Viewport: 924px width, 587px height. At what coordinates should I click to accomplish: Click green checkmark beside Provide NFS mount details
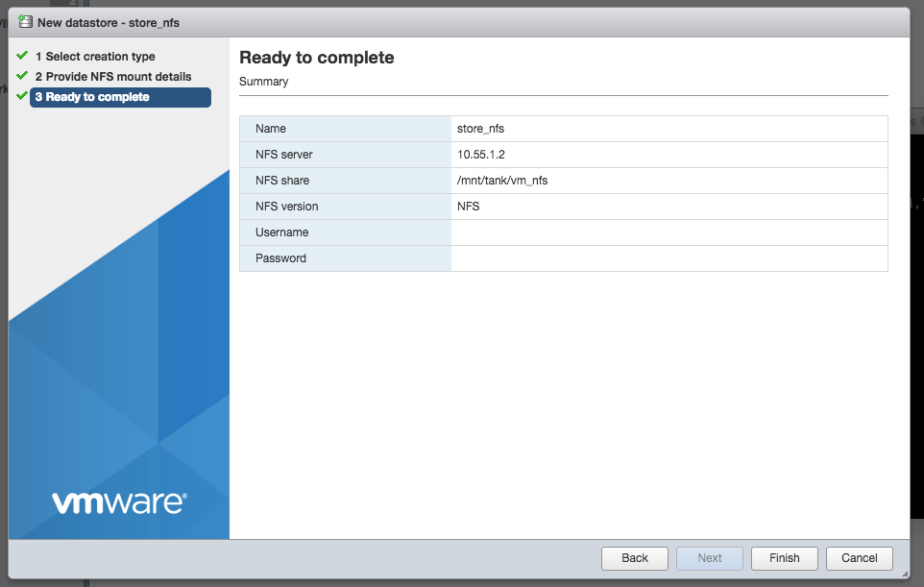click(x=22, y=76)
